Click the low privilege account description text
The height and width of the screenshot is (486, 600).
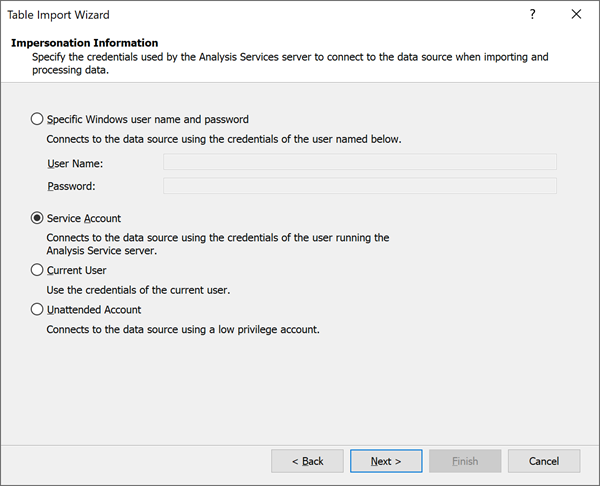click(183, 329)
